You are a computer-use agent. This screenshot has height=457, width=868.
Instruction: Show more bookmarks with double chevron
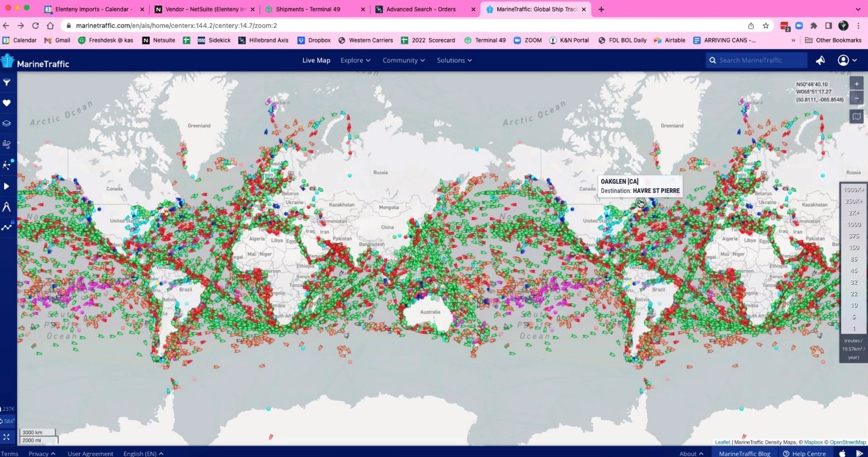[793, 40]
